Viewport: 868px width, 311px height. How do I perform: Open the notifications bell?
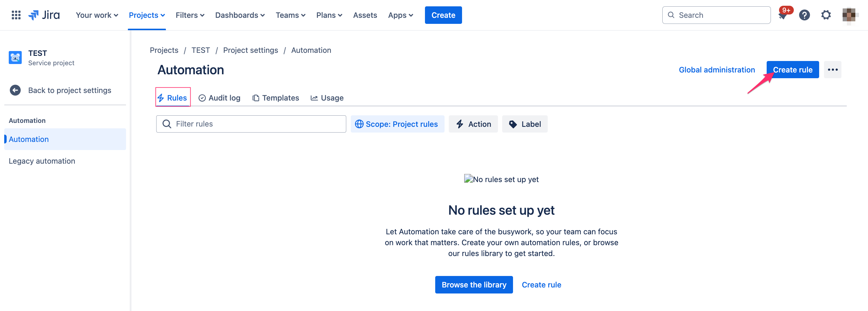[x=782, y=15]
